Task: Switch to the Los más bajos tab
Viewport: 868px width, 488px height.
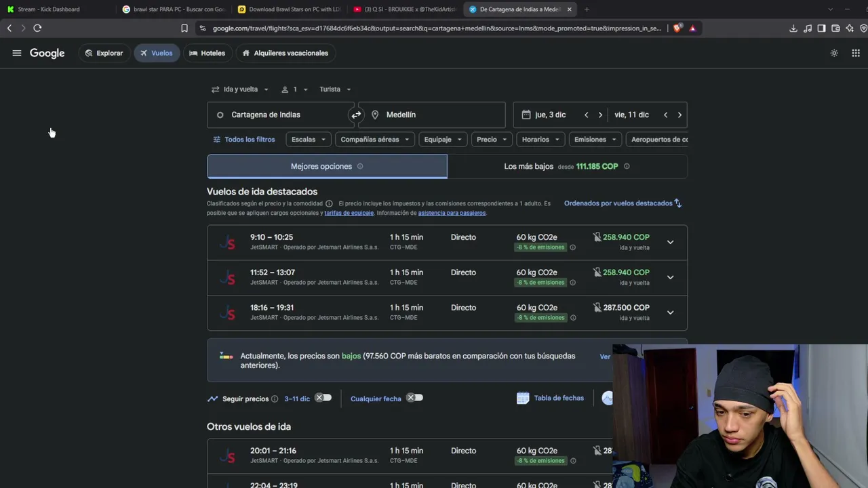Action: 567,166
